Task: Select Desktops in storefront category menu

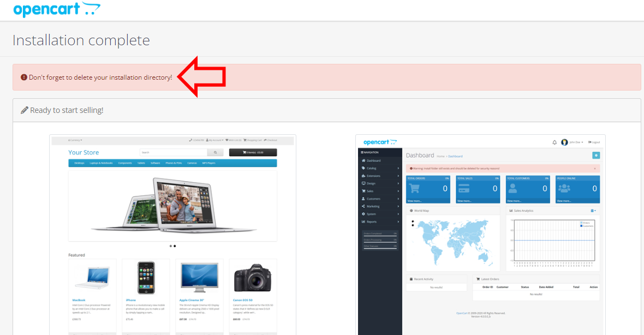Action: pos(79,163)
